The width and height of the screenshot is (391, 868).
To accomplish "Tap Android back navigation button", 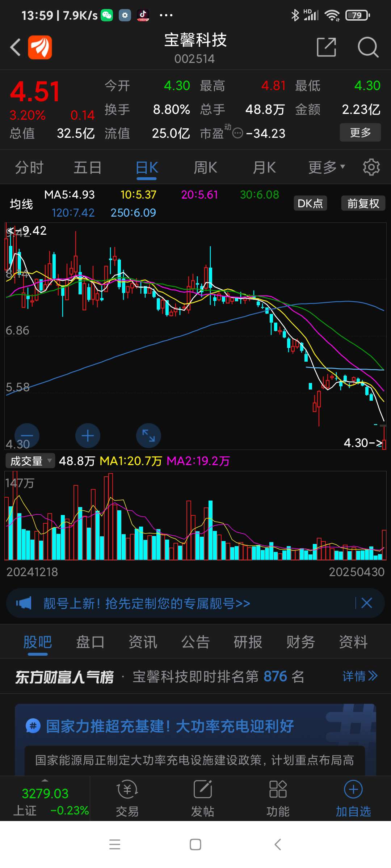I will coord(278,844).
